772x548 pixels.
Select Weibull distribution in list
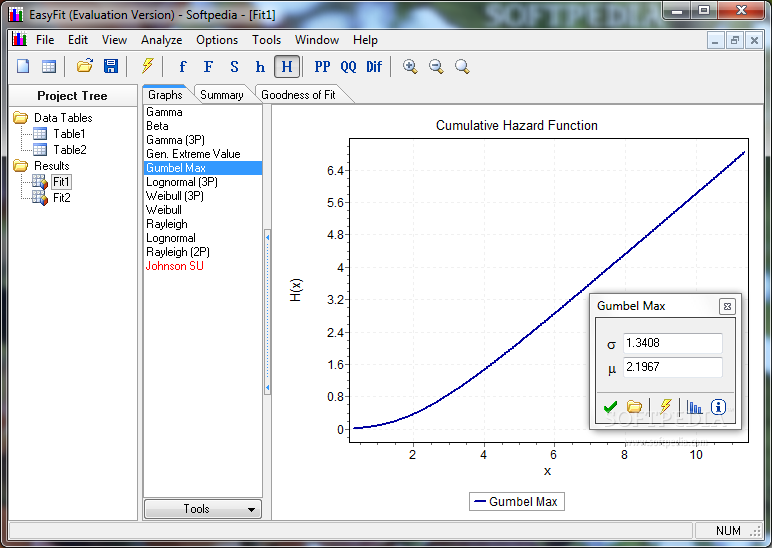[202, 210]
